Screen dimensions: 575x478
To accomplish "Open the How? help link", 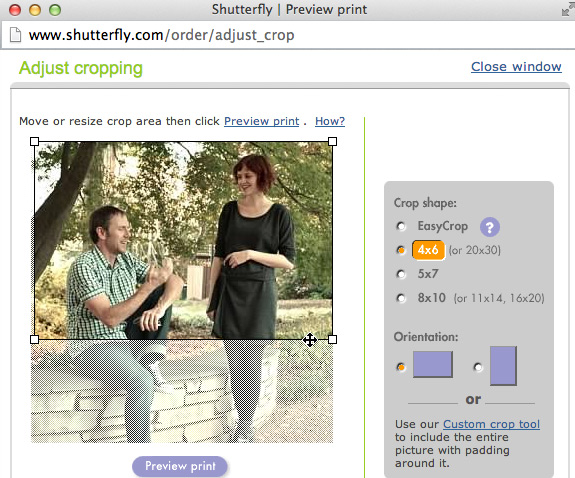I will 330,121.
